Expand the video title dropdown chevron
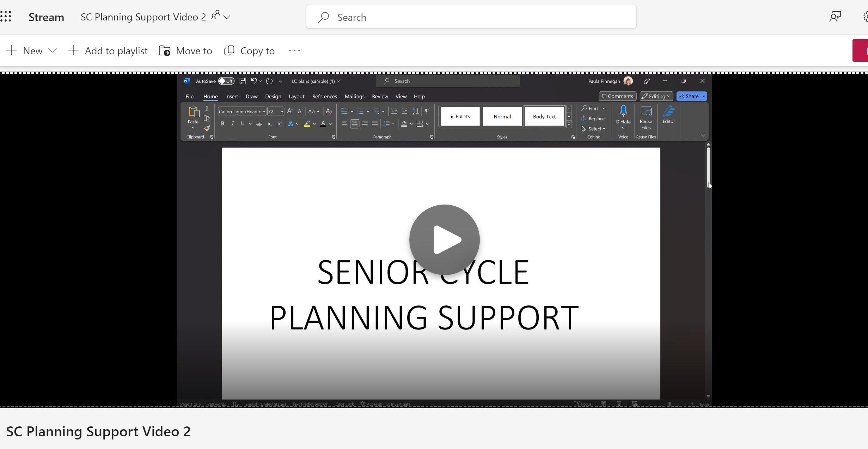The width and height of the screenshot is (868, 449). pos(227,17)
